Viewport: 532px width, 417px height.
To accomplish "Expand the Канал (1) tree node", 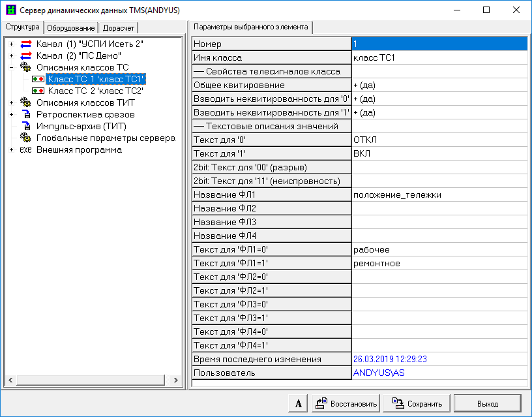I will (11, 44).
